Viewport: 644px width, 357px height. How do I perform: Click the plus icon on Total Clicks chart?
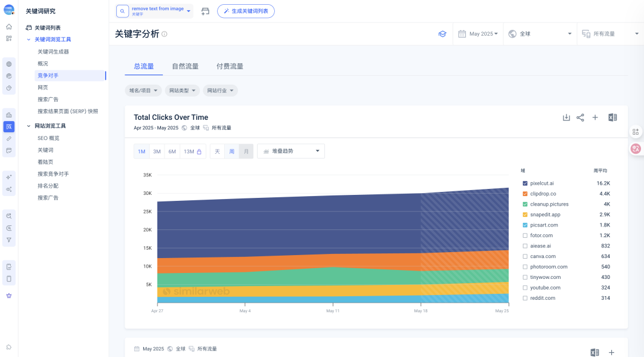point(595,118)
